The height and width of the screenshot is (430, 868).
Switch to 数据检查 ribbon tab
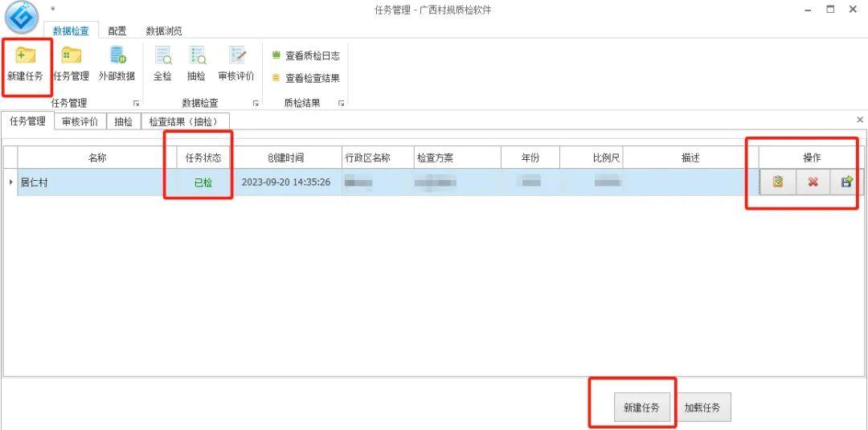tap(71, 31)
